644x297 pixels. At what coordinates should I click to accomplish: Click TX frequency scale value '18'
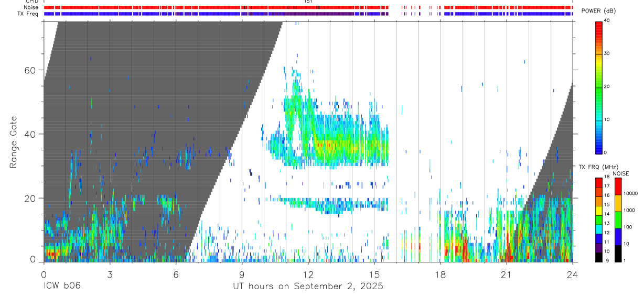pos(606,177)
